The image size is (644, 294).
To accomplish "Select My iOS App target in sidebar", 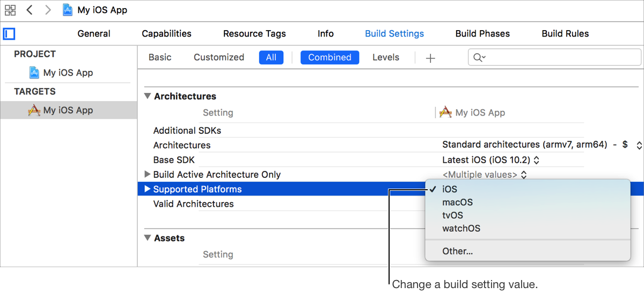I will 68,110.
